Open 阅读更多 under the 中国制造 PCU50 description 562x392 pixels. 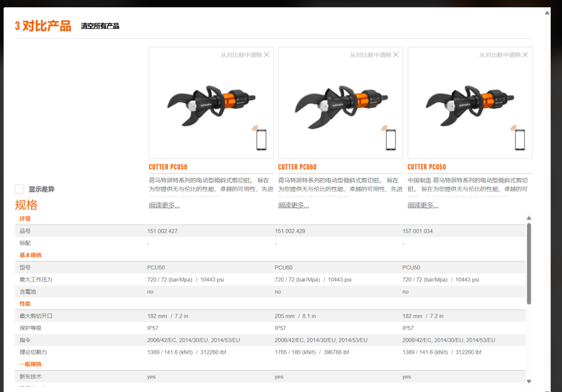(x=423, y=205)
